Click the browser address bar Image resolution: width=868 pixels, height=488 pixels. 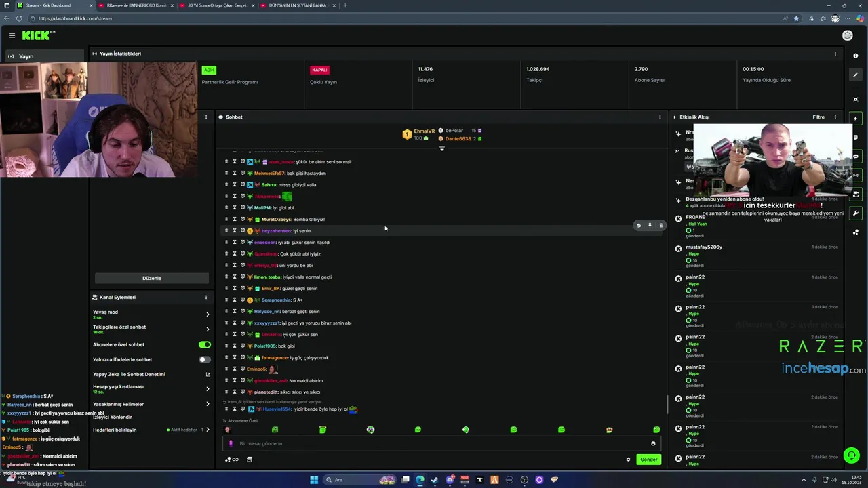[407, 18]
